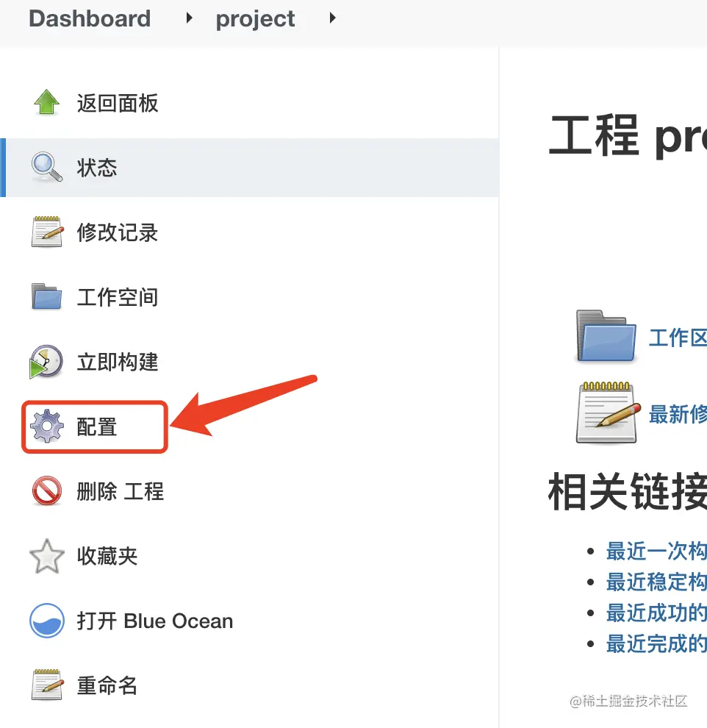Open the folder icon next to 工作空间
Viewport: 707px width, 728px height.
point(47,296)
